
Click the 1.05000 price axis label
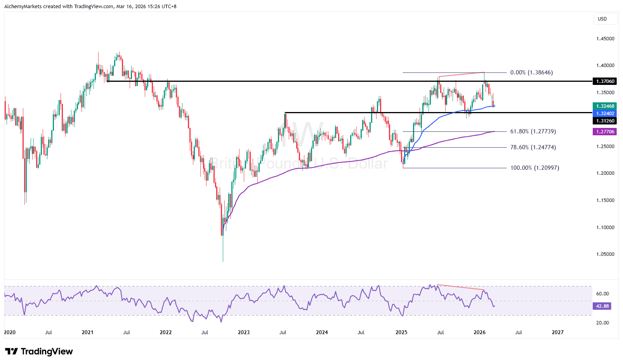click(605, 254)
